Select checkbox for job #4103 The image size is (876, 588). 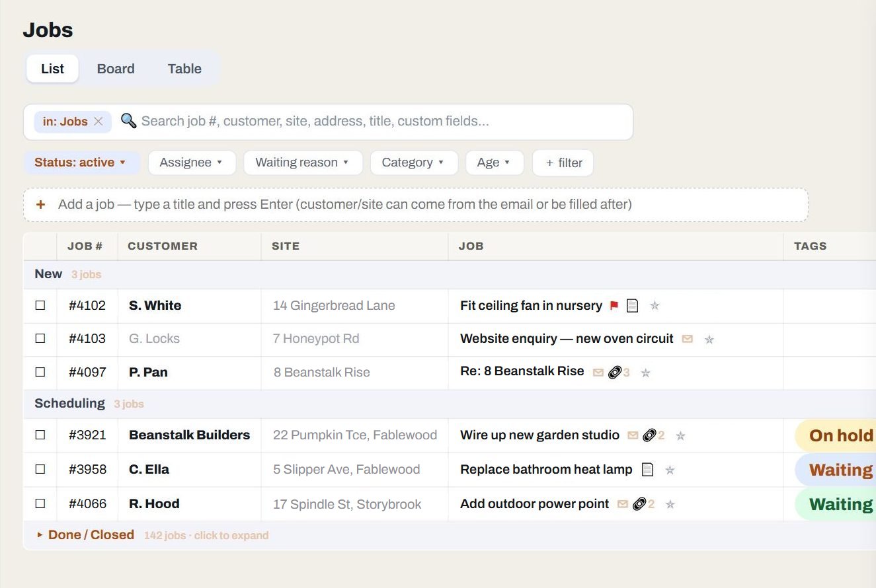40,338
